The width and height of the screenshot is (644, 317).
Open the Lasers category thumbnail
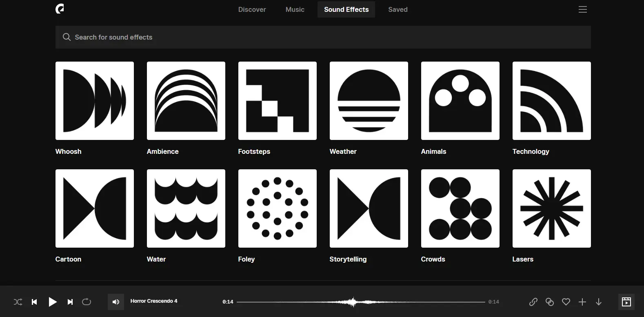tap(552, 208)
